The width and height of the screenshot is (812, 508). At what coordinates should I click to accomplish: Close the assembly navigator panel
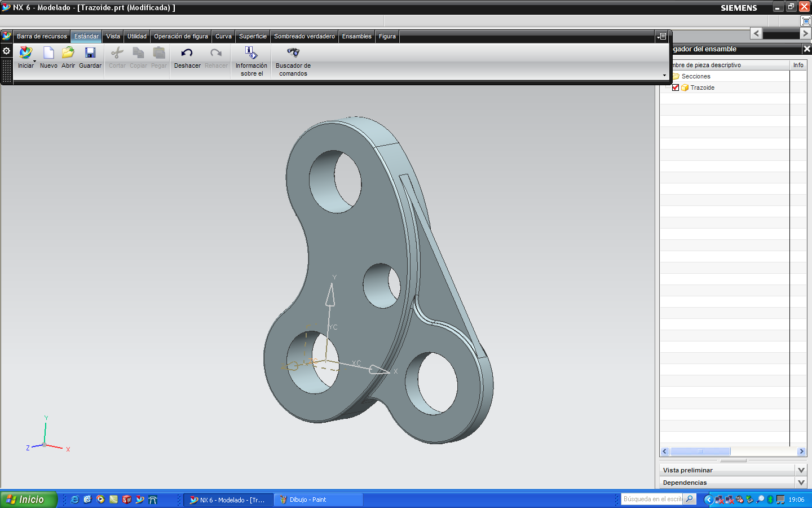(807, 49)
